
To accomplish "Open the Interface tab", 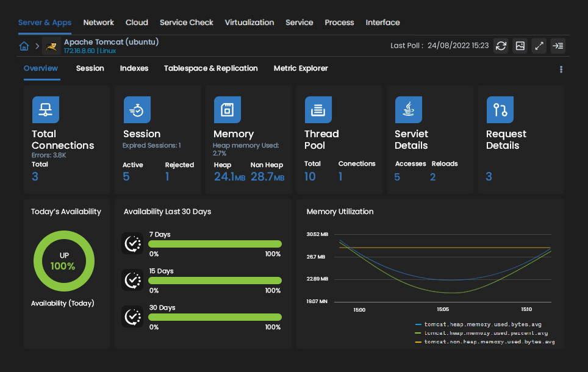I will pyautogui.click(x=383, y=23).
